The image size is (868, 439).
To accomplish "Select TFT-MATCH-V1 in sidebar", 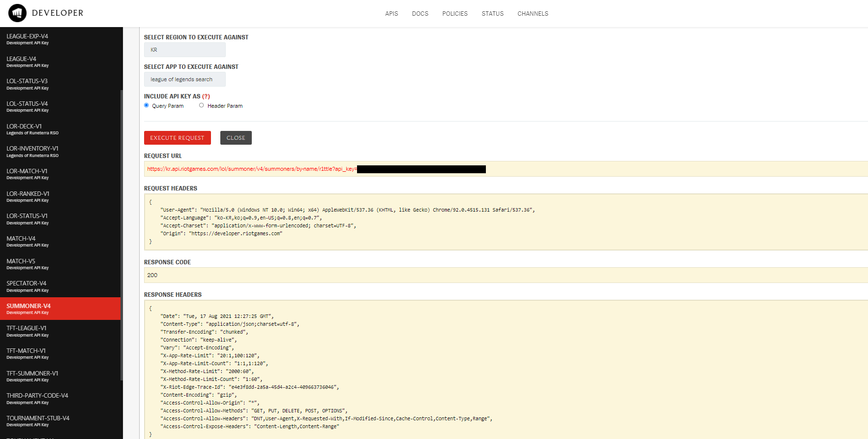I will (x=60, y=353).
